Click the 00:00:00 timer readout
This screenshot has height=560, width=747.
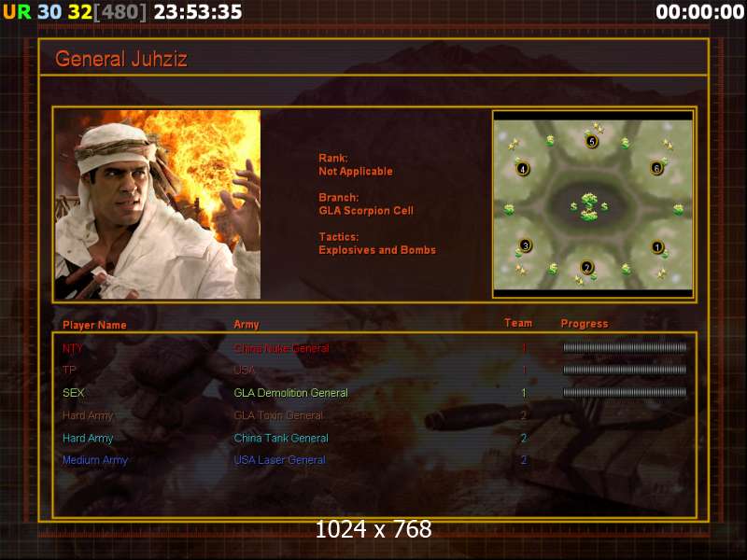click(699, 12)
